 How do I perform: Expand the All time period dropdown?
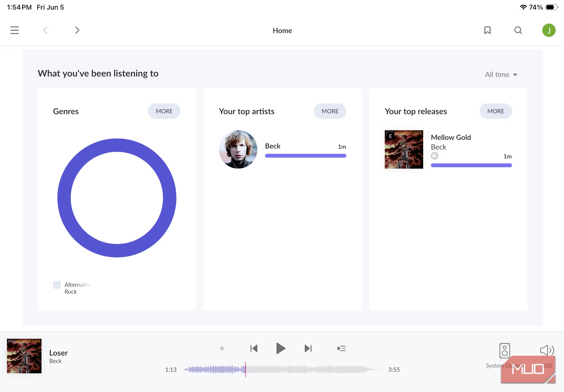501,74
